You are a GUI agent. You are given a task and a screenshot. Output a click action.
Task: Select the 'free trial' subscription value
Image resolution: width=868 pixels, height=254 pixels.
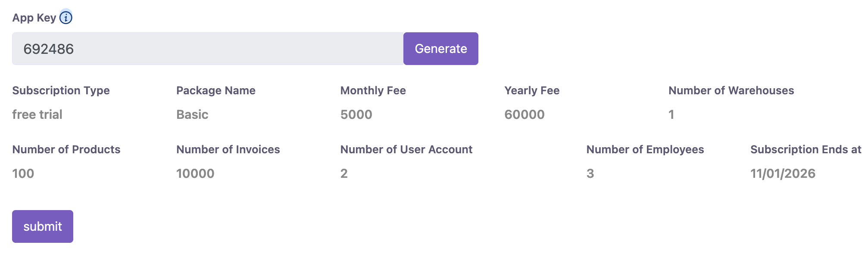[x=37, y=115]
